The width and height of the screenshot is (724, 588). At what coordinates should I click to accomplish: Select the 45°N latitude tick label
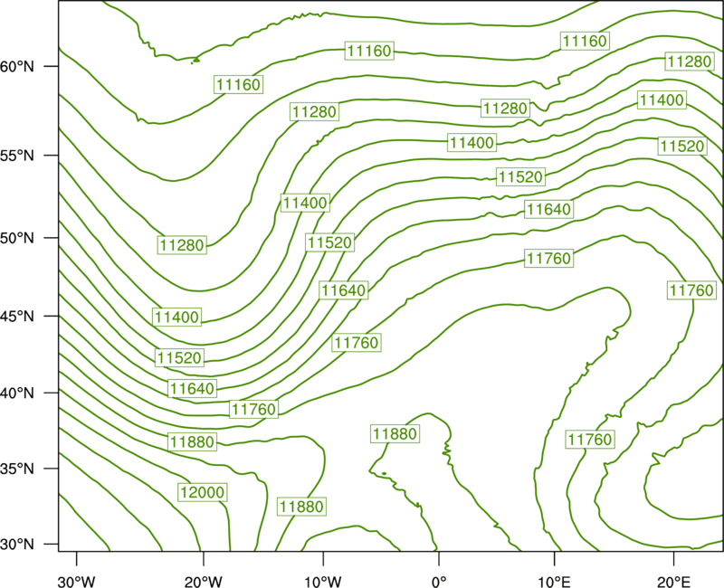click(17, 316)
